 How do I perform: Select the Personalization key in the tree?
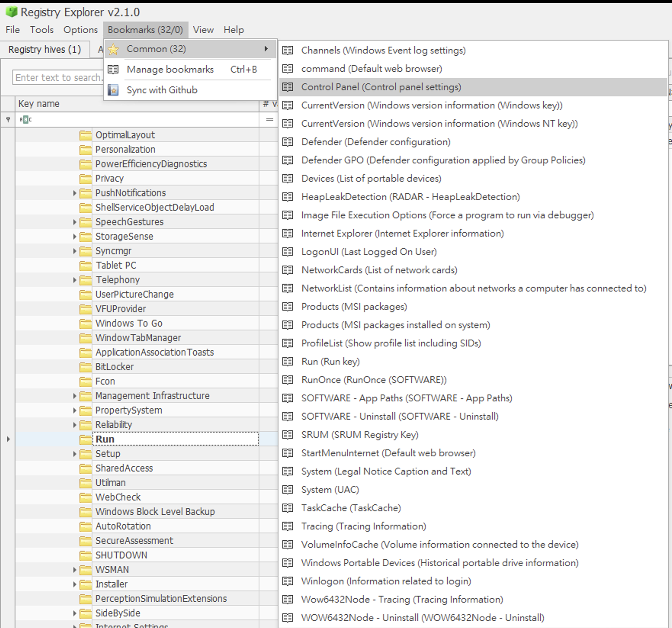click(125, 150)
